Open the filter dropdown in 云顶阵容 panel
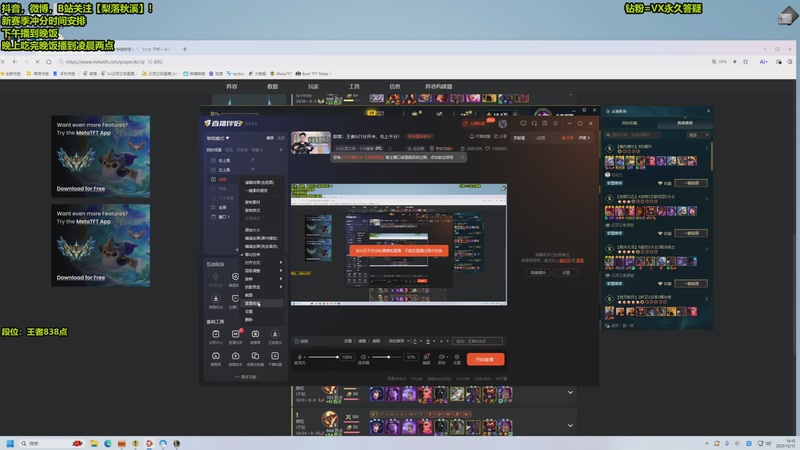Image resolution: width=800 pixels, height=450 pixels. pos(698,135)
